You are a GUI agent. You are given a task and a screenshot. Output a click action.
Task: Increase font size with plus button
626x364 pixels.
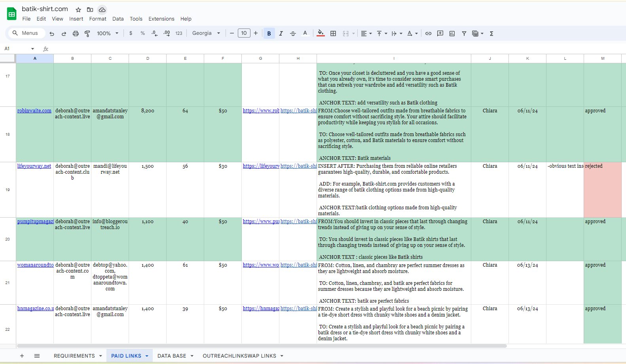(x=256, y=33)
